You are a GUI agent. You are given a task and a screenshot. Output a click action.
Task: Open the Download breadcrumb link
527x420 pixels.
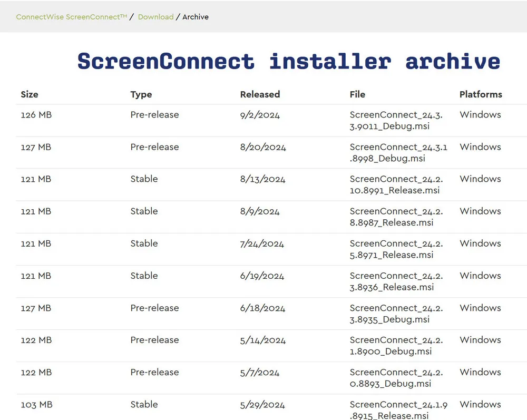[x=155, y=17]
